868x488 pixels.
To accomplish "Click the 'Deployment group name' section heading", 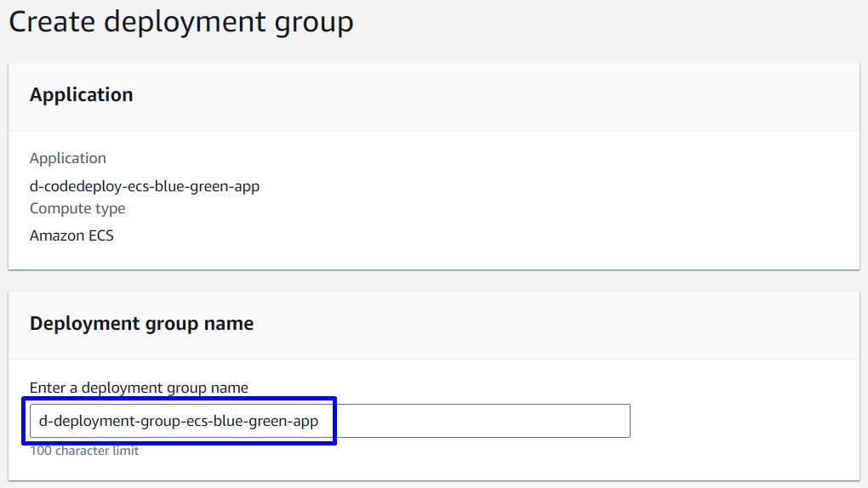I will (x=141, y=323).
